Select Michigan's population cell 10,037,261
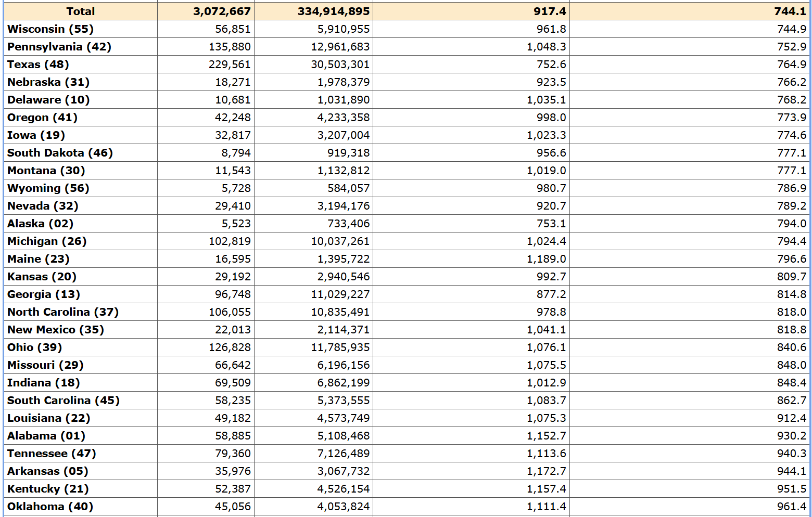 click(340, 241)
